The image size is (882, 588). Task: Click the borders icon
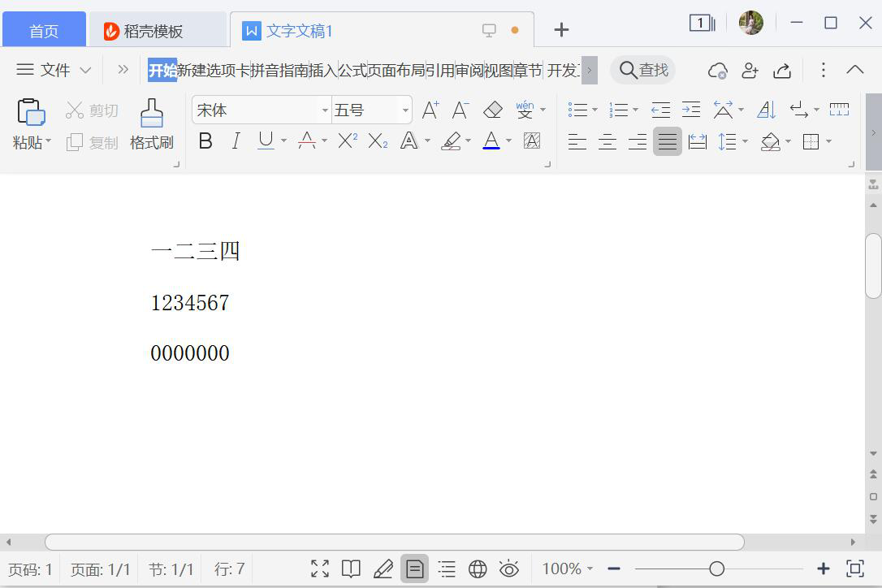tap(811, 141)
